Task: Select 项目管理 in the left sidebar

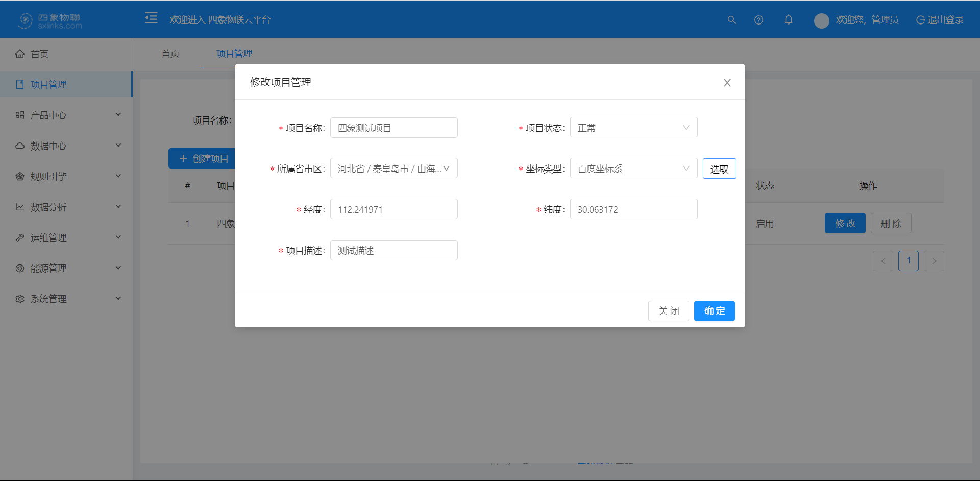Action: [x=48, y=84]
